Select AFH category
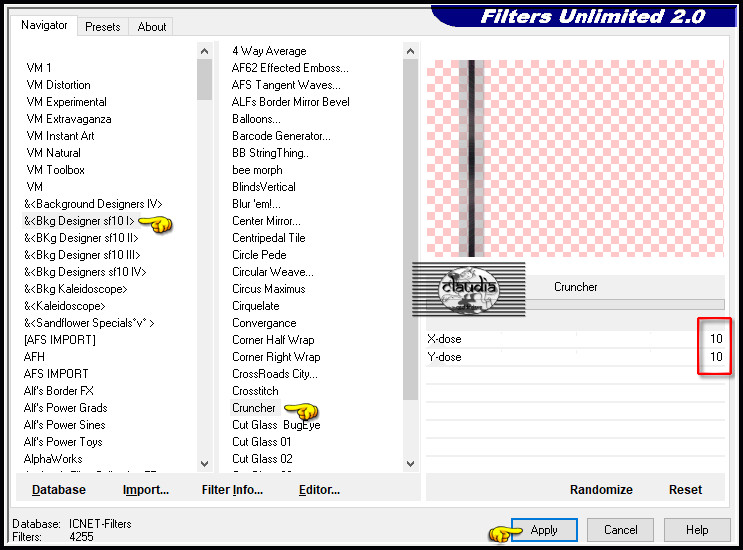743x550 pixels. [x=34, y=357]
